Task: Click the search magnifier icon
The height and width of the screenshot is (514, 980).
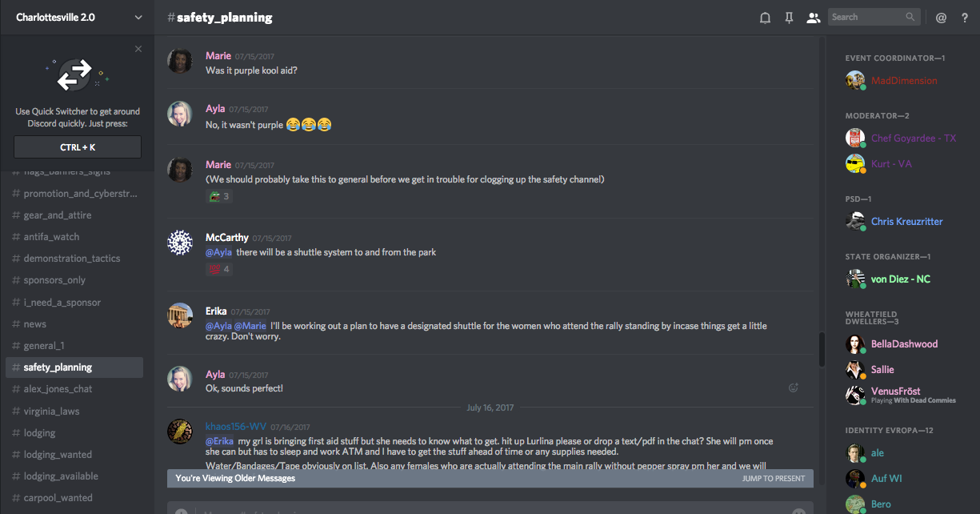Action: 910,17
